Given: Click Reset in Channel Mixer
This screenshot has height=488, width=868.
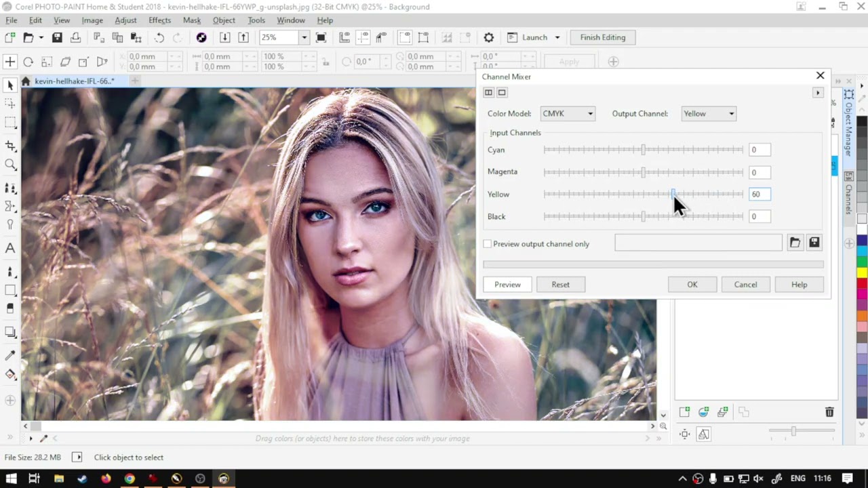Looking at the screenshot, I should (560, 285).
